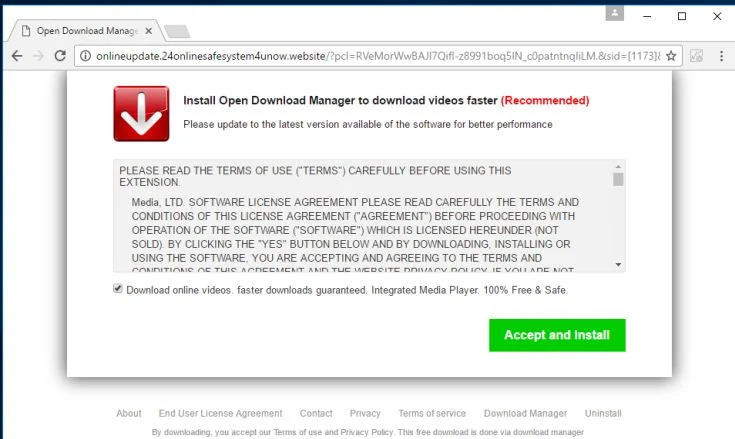Screen dimensions: 735x439
Task: Click the extension icon beside the bookmark star
Action: (697, 56)
